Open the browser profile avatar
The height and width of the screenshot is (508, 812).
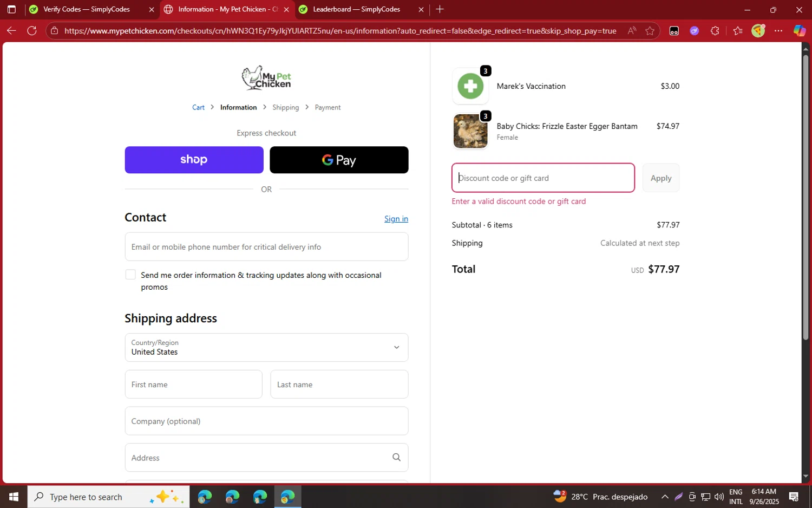(x=758, y=31)
